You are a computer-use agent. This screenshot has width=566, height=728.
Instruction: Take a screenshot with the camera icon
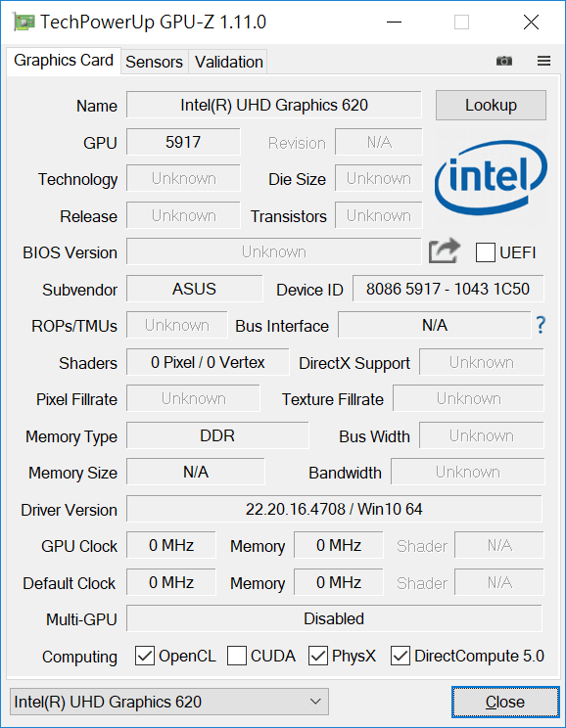point(503,61)
